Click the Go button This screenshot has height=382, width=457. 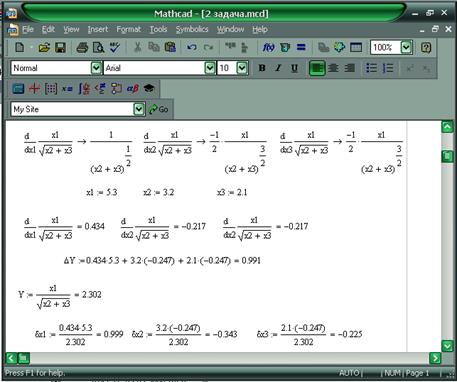click(159, 109)
